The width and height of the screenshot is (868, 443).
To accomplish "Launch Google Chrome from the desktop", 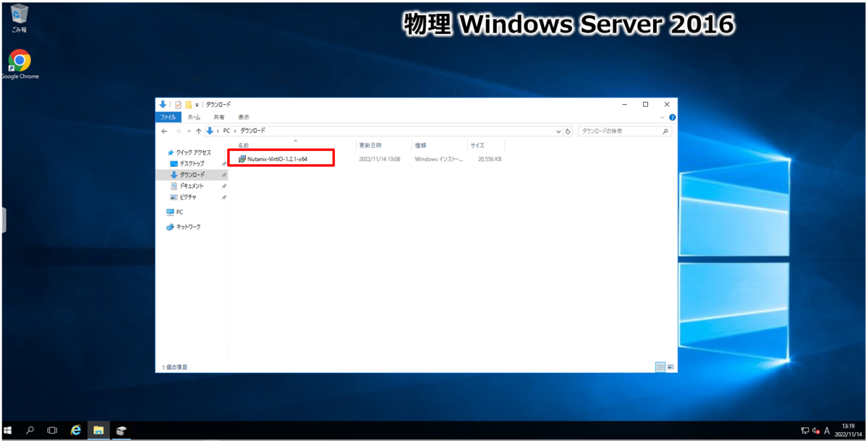I will tap(20, 64).
